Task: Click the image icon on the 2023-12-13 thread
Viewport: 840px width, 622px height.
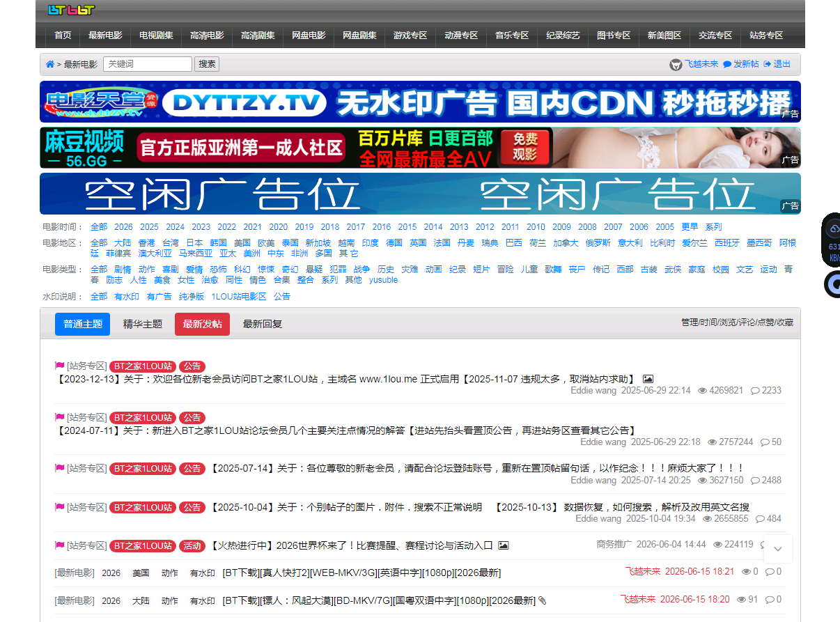Action: [648, 379]
